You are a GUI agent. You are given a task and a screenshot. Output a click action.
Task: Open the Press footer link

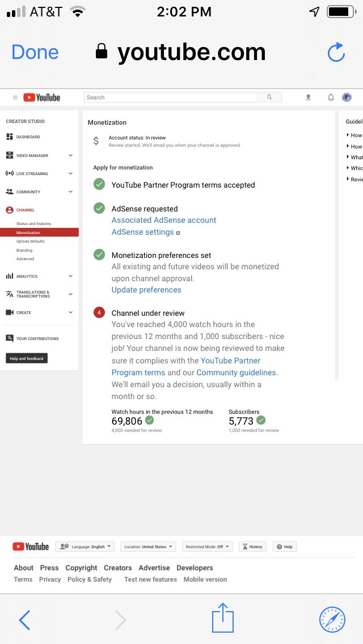49,567
